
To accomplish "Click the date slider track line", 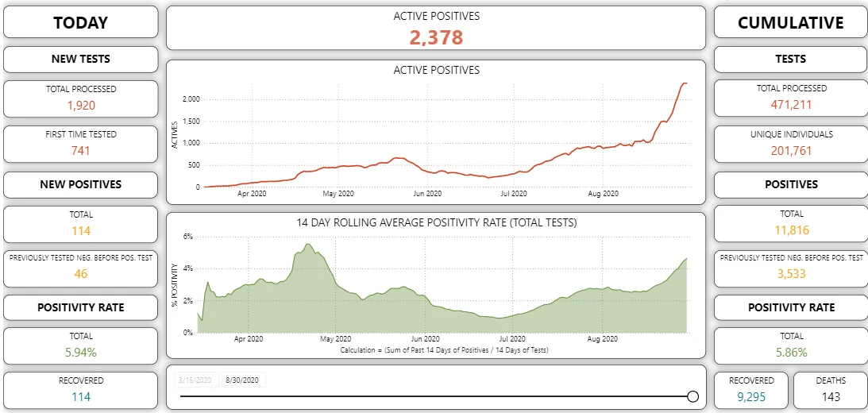I will [x=434, y=396].
